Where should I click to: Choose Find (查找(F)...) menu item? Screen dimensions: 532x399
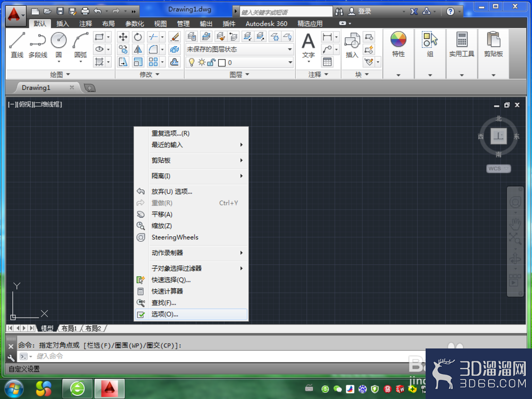click(192, 303)
